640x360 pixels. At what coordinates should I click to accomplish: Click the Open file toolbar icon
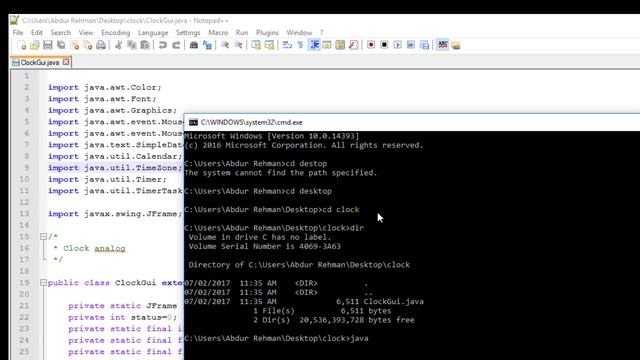(x=35, y=45)
